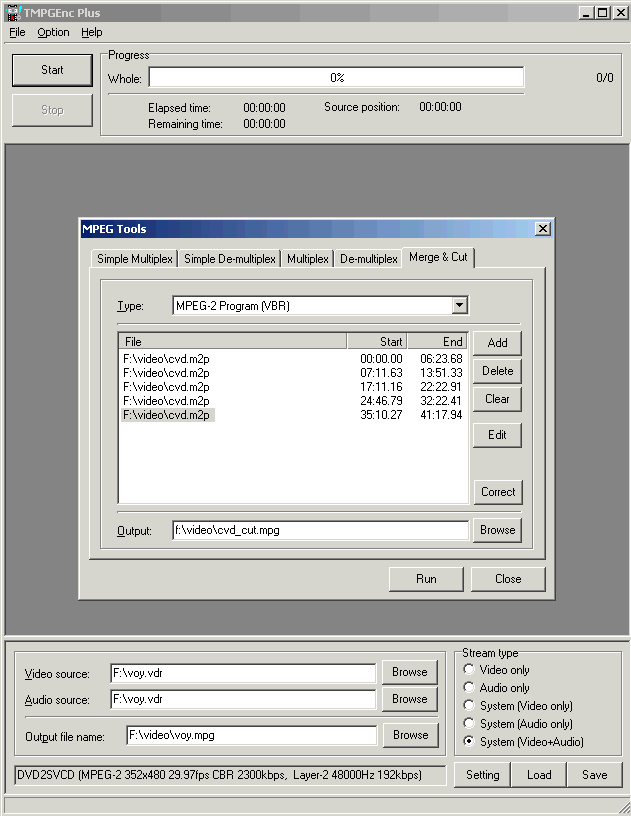Click the Correct button
631x816 pixels.
click(x=498, y=492)
